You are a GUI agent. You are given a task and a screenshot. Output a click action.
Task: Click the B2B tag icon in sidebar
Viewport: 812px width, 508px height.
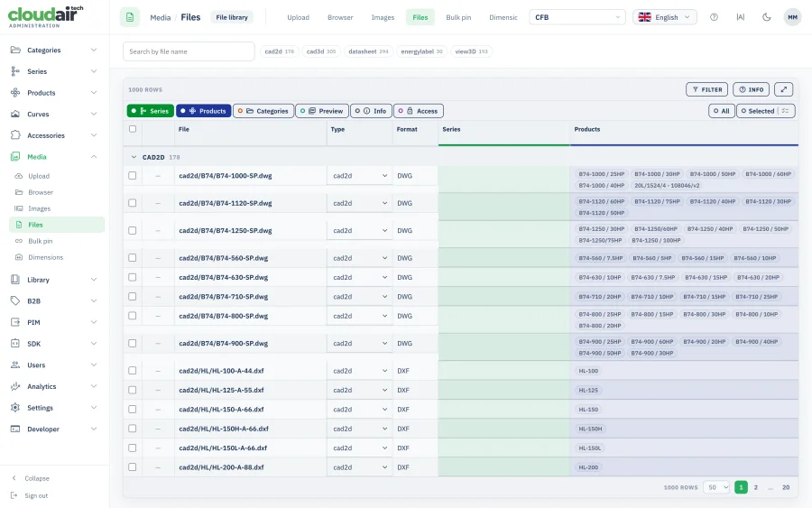click(15, 300)
